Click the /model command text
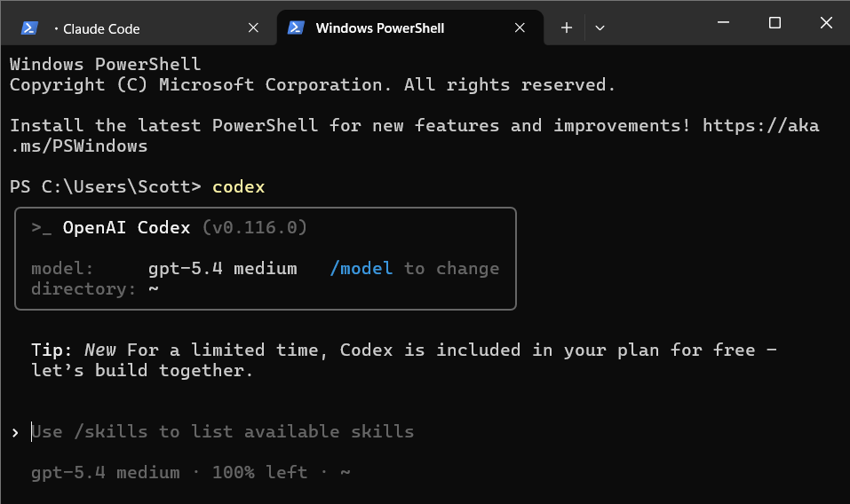850x504 pixels. pyautogui.click(x=361, y=269)
